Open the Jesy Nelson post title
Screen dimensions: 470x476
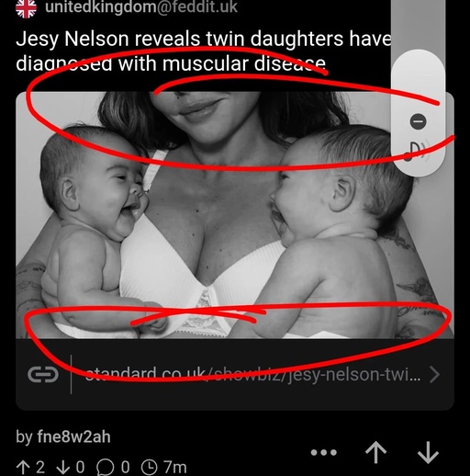[204, 51]
